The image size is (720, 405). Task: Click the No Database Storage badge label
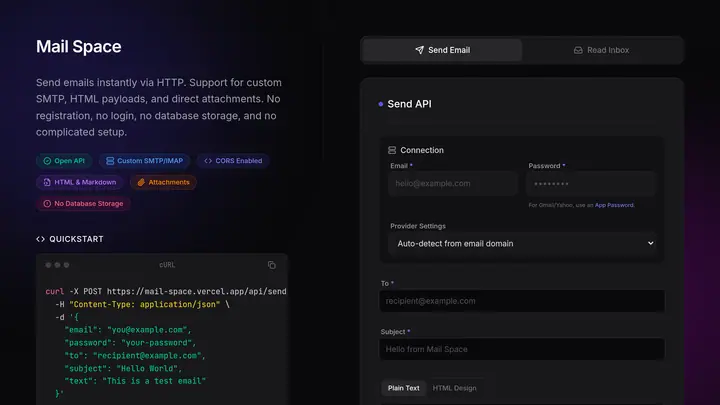(x=89, y=203)
